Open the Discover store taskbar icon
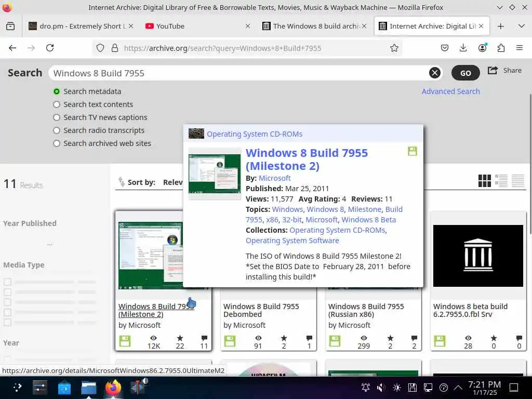Image resolution: width=532 pixels, height=399 pixels. pyautogui.click(x=64, y=388)
